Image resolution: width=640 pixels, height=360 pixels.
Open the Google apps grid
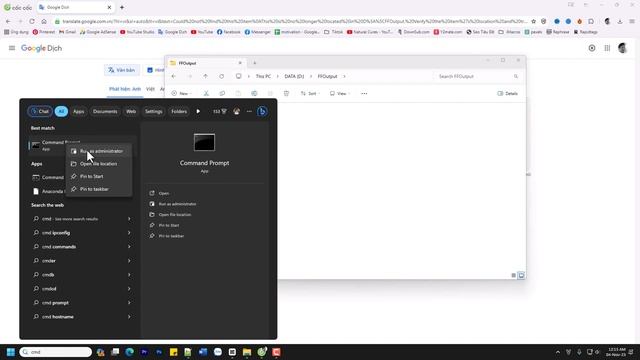coord(607,48)
